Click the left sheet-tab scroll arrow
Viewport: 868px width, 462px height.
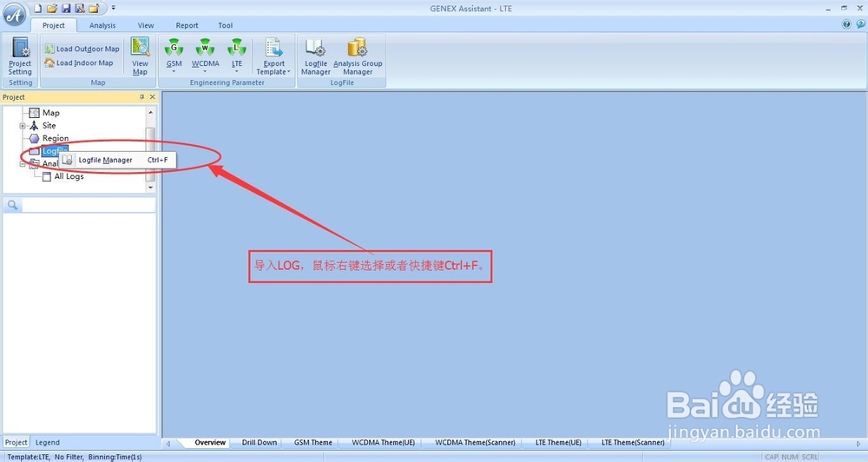tap(168, 443)
